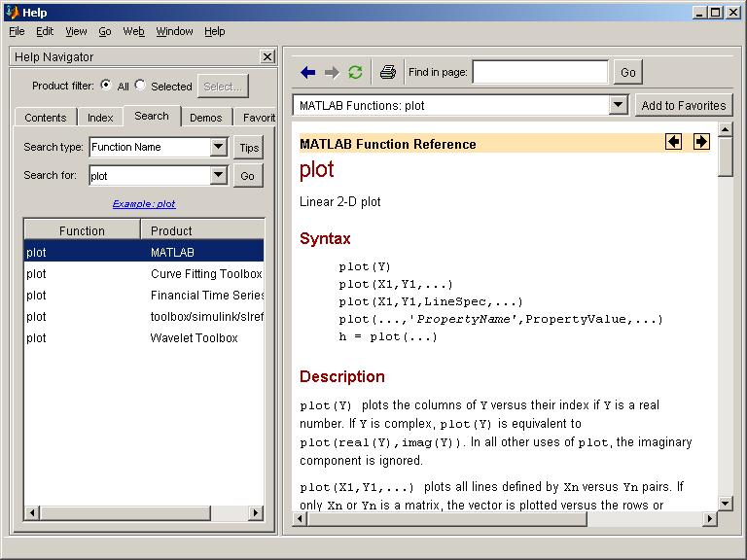This screenshot has width=747, height=560.
Task: Select the plot result for toolbox/simulink/slref
Action: (x=144, y=316)
